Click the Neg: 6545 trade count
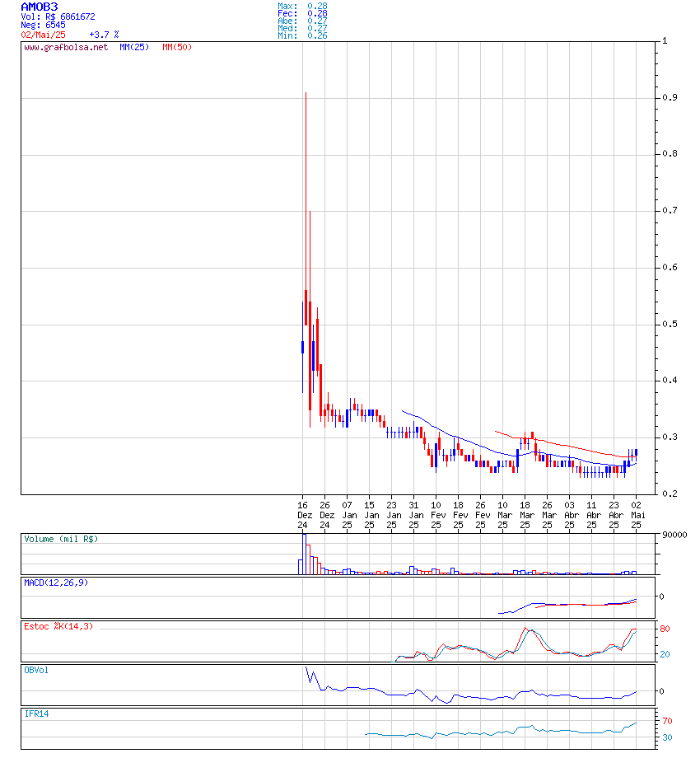 [43, 26]
